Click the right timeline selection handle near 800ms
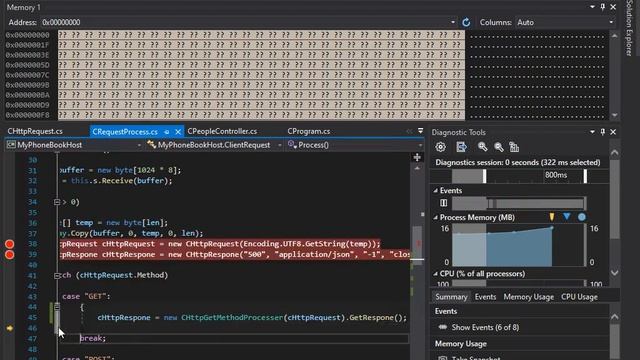Viewport: 640px width, 360px height. click(x=585, y=176)
